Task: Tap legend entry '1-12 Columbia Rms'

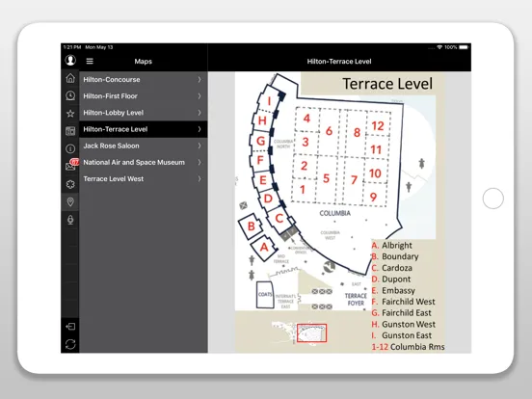Action: [x=409, y=347]
